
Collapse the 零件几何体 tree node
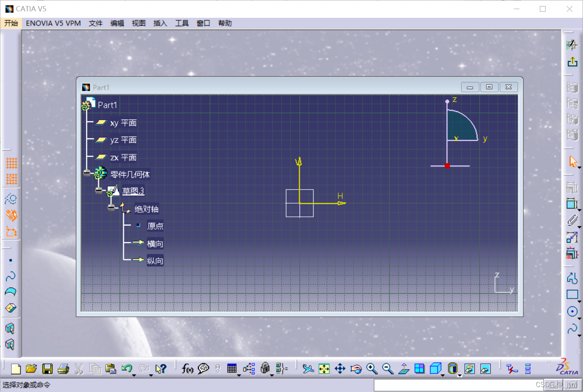pyautogui.click(x=87, y=173)
